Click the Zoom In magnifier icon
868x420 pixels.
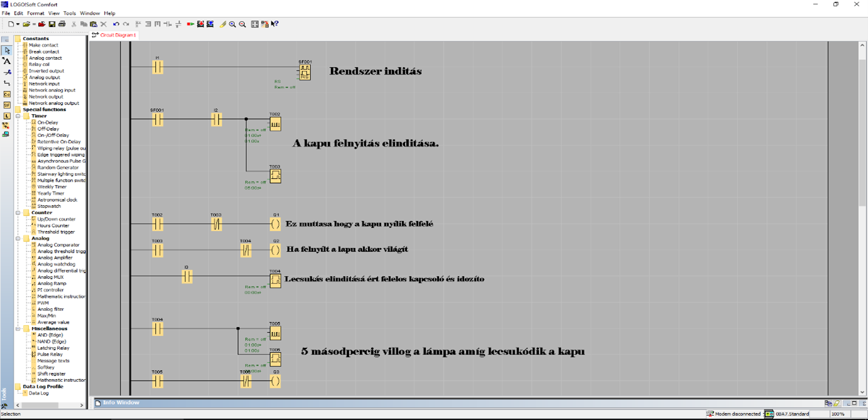point(232,24)
